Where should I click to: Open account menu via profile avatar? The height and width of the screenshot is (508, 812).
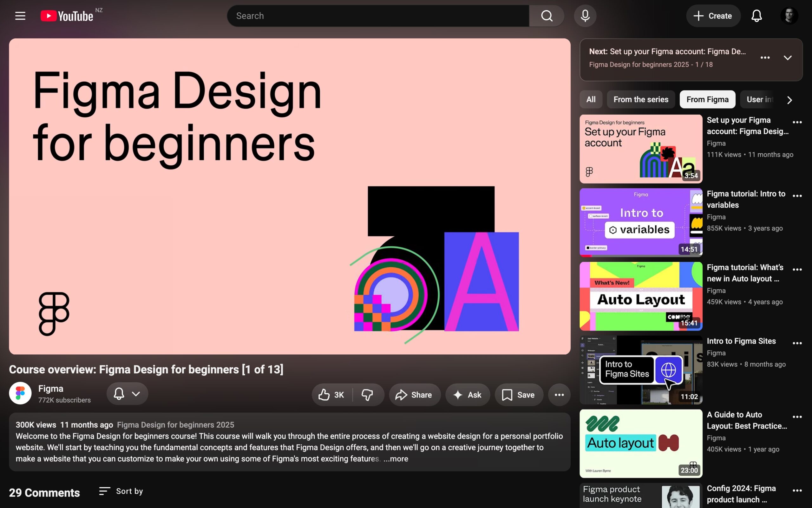(x=789, y=16)
